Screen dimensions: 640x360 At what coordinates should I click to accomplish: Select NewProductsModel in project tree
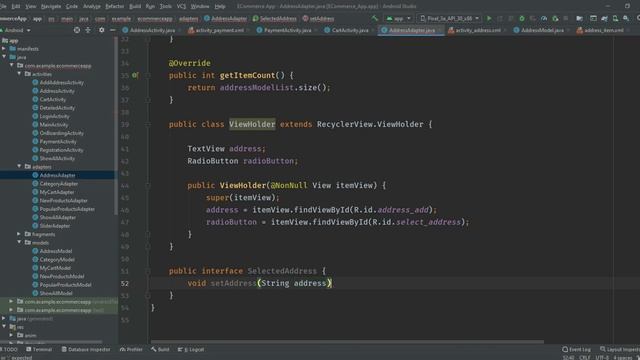point(62,276)
